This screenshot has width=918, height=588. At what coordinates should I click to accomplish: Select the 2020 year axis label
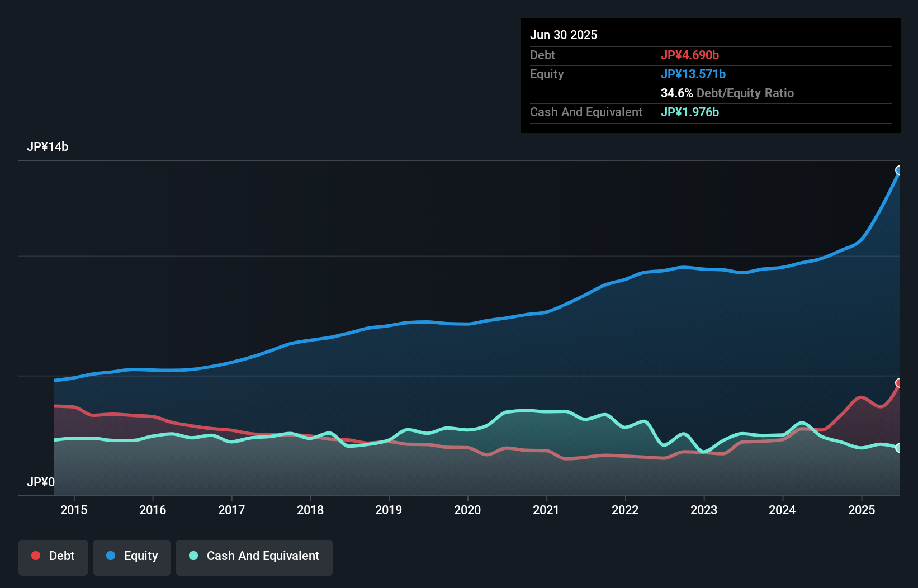[468, 510]
